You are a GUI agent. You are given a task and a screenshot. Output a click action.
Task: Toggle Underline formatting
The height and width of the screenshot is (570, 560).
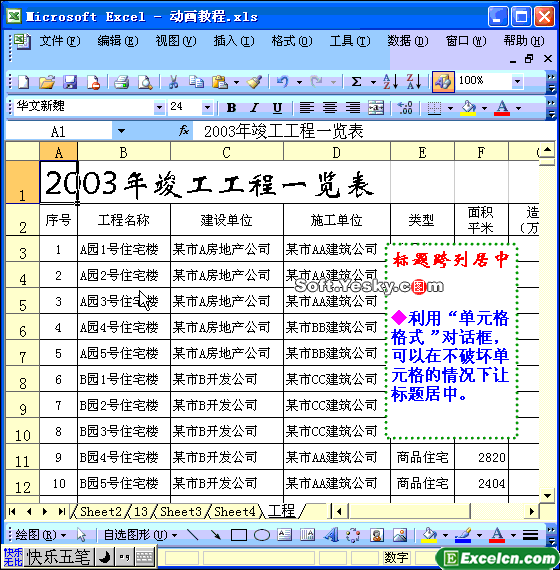[277, 108]
